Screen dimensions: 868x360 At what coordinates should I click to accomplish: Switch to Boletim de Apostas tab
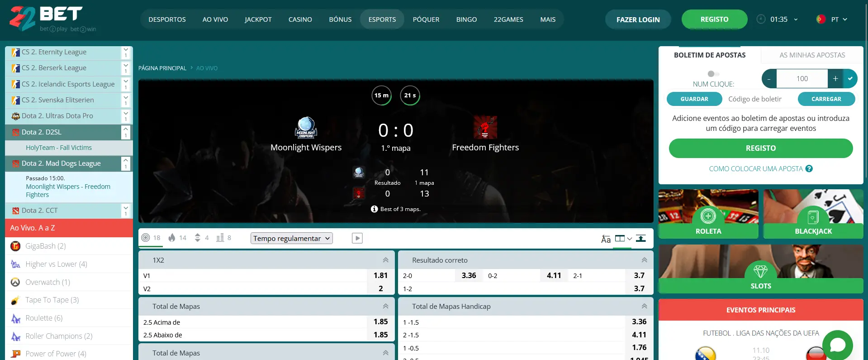(710, 55)
